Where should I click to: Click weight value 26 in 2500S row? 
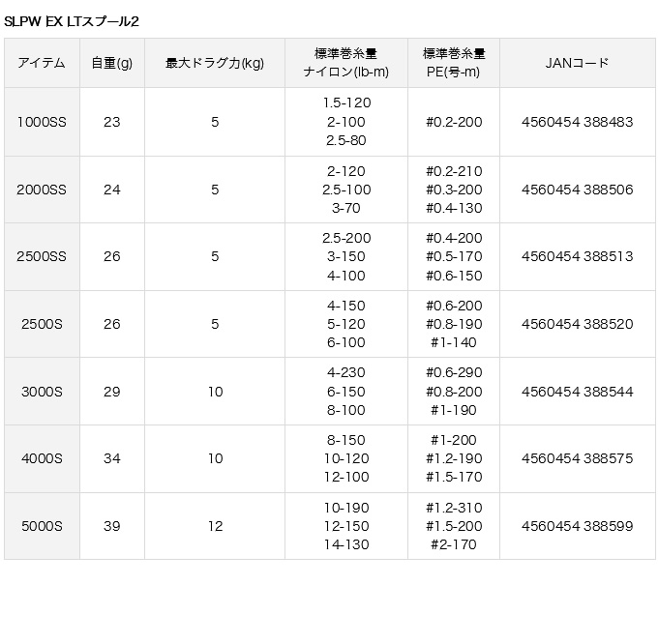coord(112,324)
